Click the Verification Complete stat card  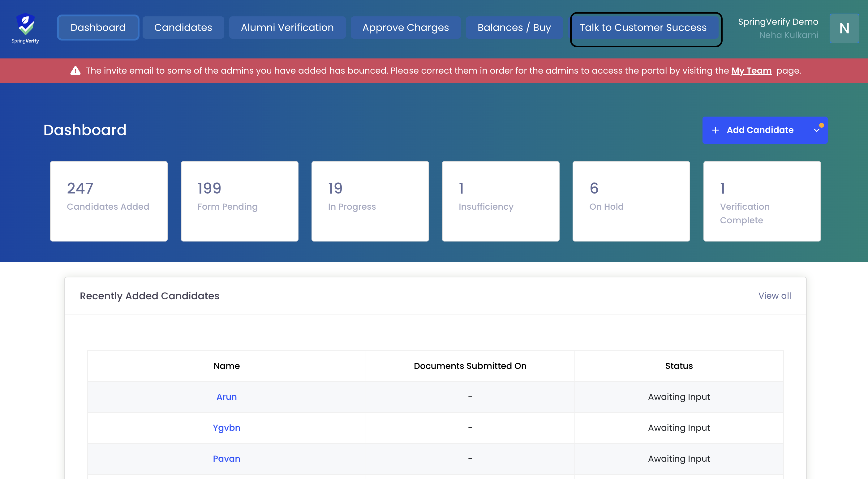pos(762,201)
